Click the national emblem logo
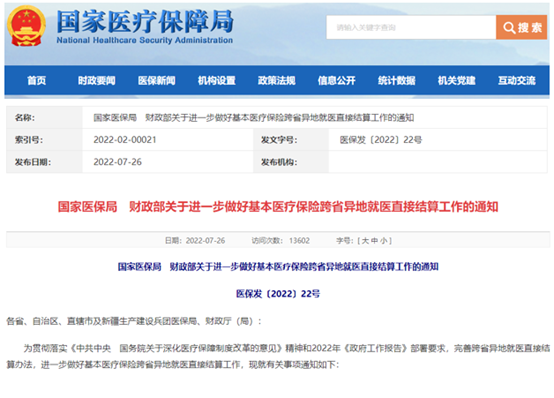 (26, 26)
